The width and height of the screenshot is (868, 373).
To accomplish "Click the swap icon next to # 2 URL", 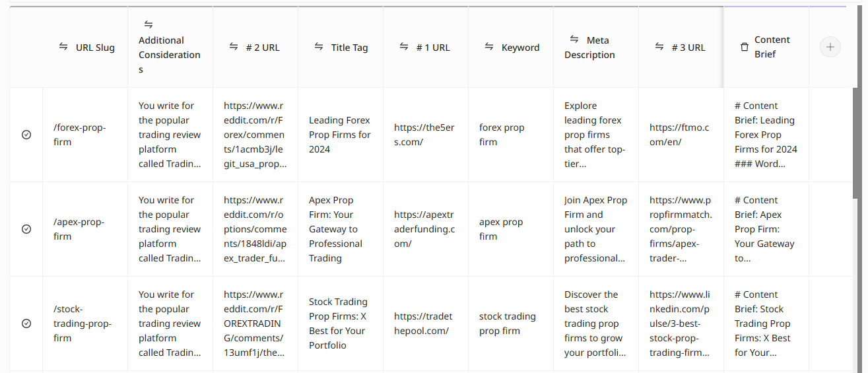I will (234, 47).
